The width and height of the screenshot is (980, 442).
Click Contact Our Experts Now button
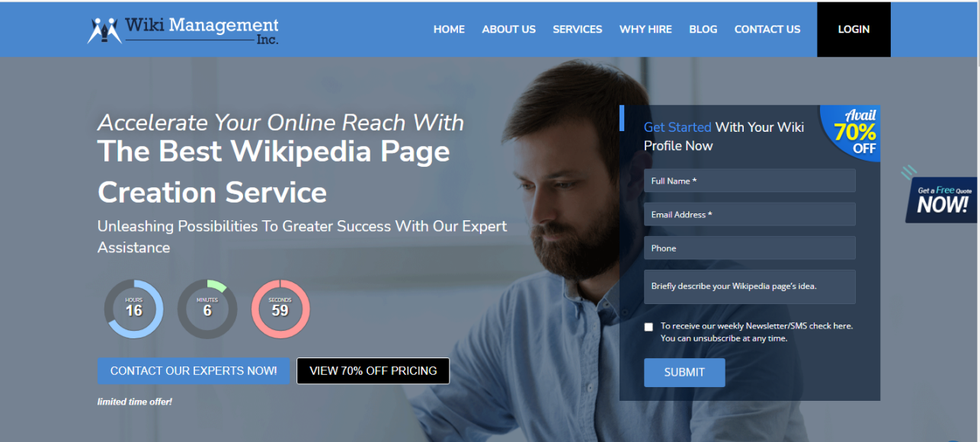194,371
